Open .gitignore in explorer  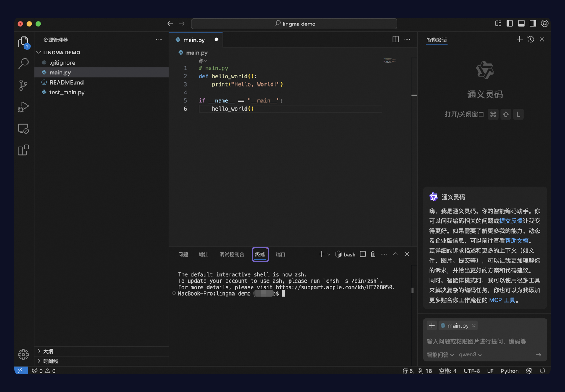point(102,62)
